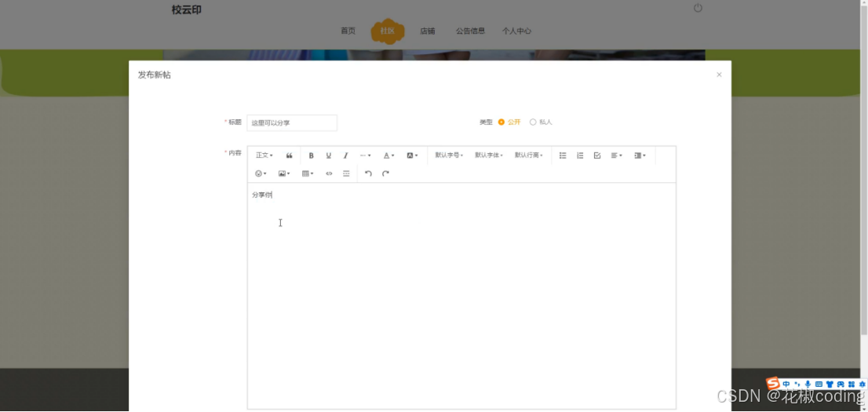Open Sogou game controller icon
Viewport: 868px width, 412px height.
(841, 384)
